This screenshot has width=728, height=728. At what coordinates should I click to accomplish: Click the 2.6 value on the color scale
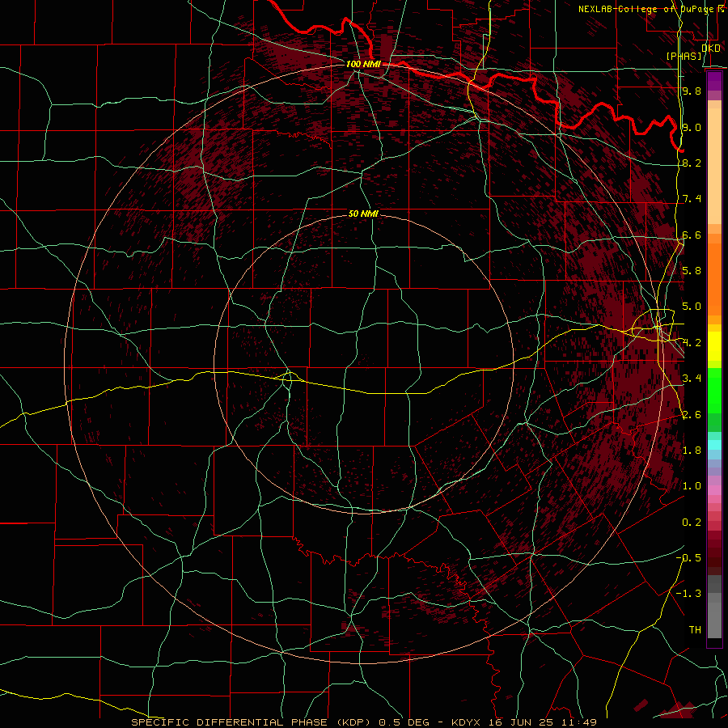692,415
